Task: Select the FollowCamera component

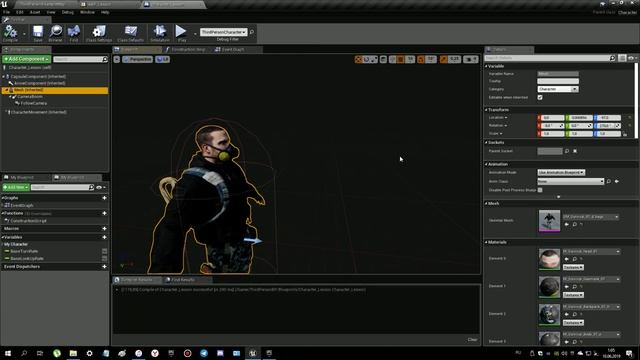Action: coord(33,104)
